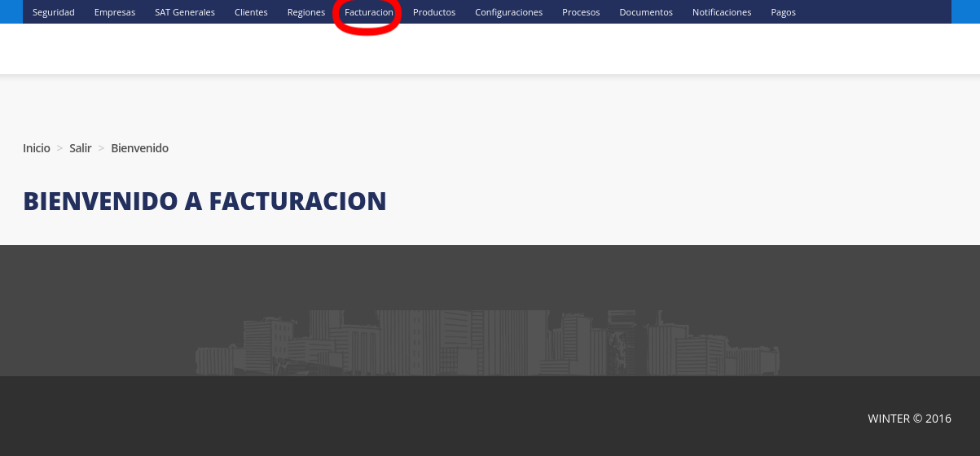This screenshot has height=456, width=980.
Task: Open the Seguridad menu
Action: 54,12
